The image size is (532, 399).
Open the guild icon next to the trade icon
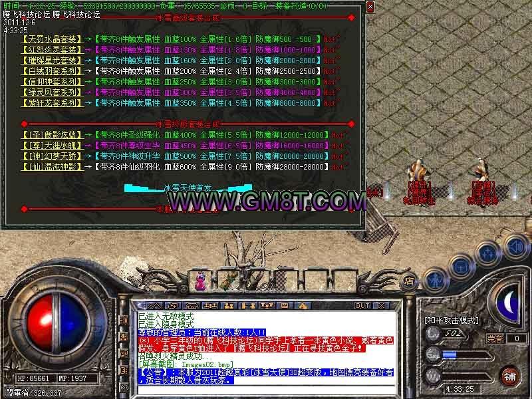[x=192, y=306]
